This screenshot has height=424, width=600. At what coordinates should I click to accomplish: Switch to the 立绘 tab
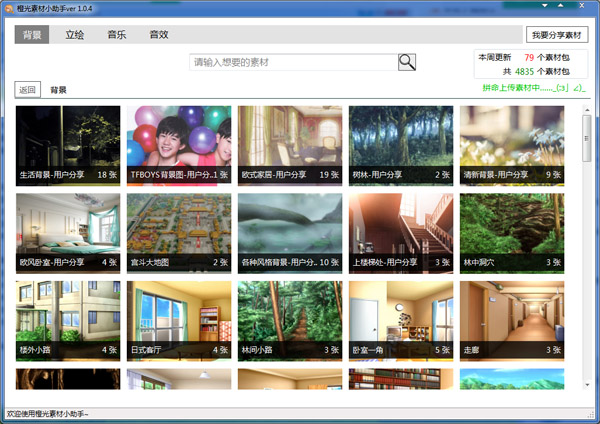(75, 35)
